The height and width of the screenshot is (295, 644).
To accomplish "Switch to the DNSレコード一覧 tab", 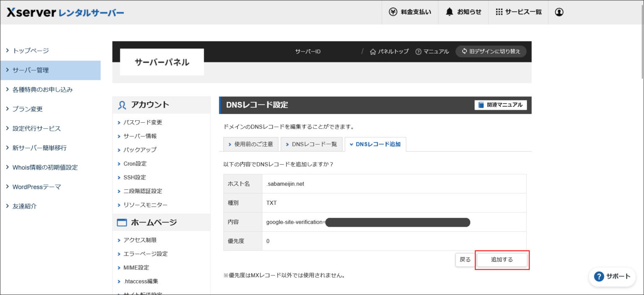I will [x=312, y=144].
